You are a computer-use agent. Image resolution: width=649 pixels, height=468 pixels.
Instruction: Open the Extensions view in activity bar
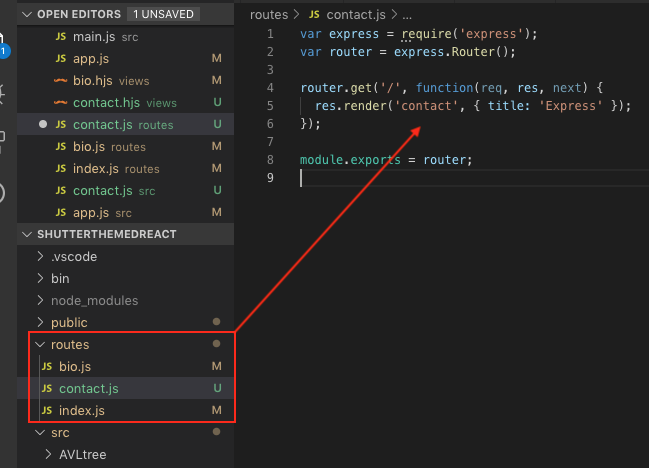(x=5, y=138)
